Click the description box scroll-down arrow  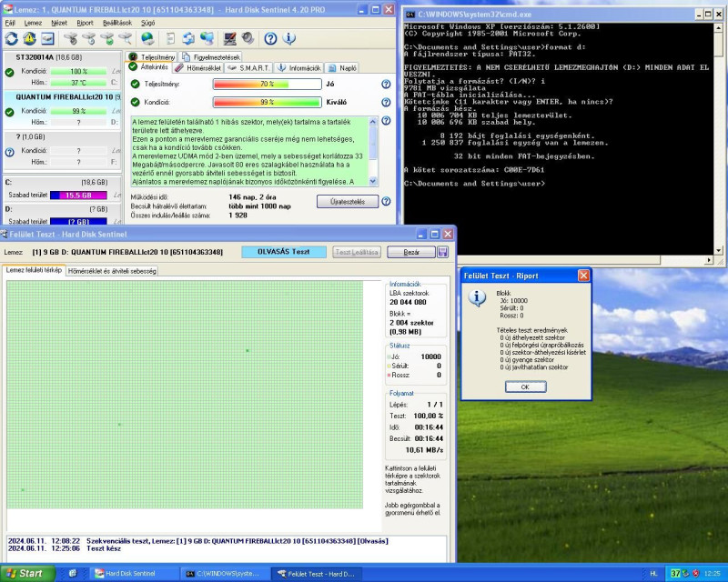[373, 182]
